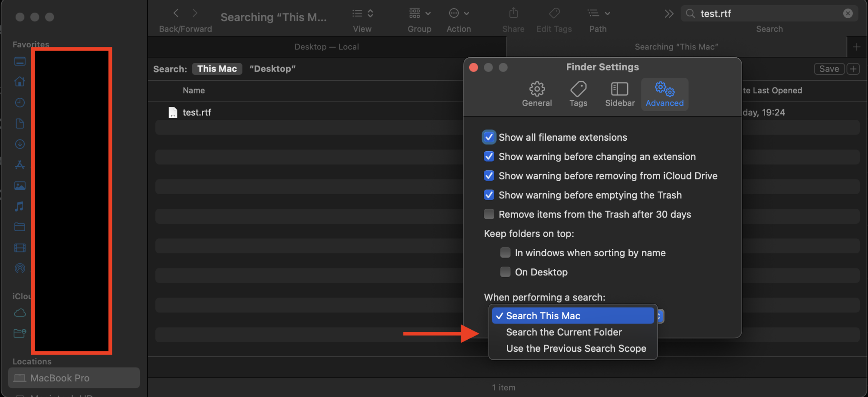Open Downloads icon in sidebar
Image resolution: width=868 pixels, height=397 pixels.
coord(20,144)
